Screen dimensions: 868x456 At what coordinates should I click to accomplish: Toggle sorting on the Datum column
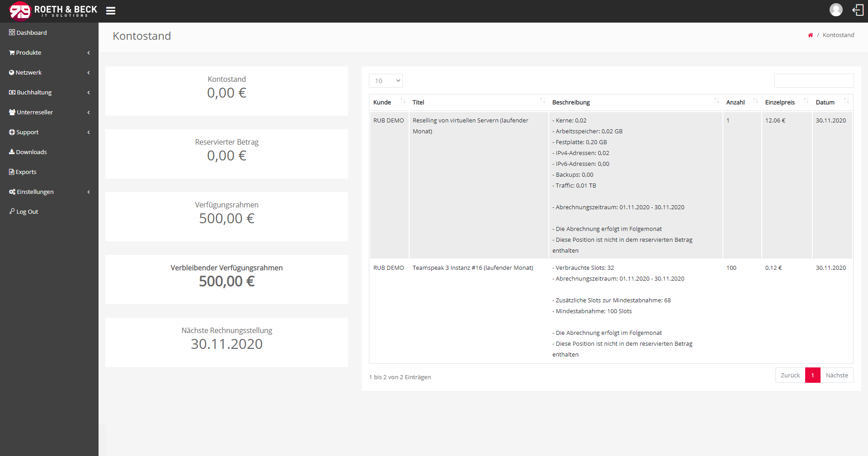tap(846, 101)
